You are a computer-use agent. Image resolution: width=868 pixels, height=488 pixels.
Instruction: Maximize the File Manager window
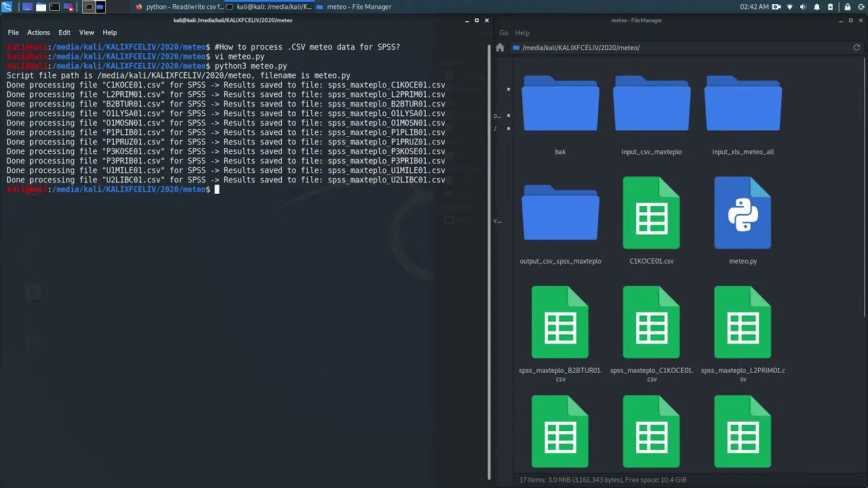click(x=851, y=20)
